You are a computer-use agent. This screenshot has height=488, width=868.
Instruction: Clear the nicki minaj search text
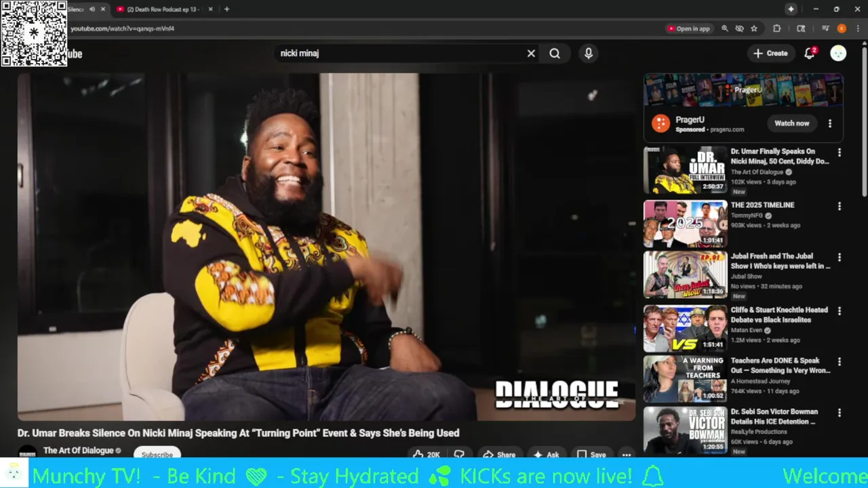click(x=531, y=54)
